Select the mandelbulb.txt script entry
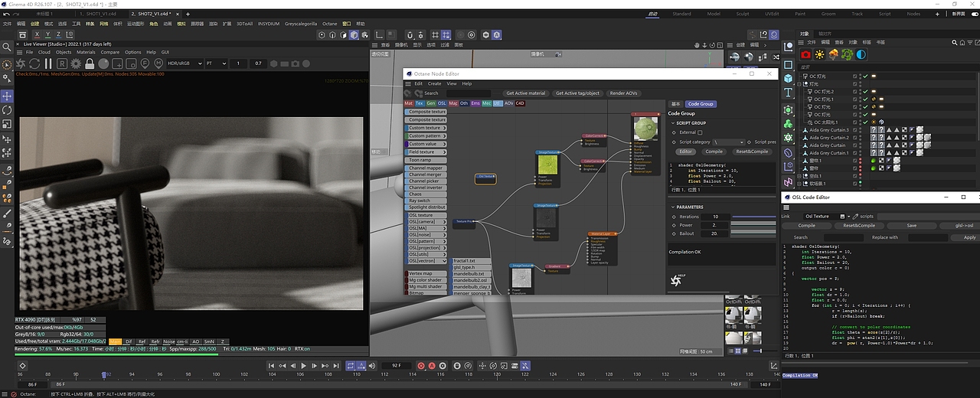The height and width of the screenshot is (398, 980). click(x=470, y=274)
